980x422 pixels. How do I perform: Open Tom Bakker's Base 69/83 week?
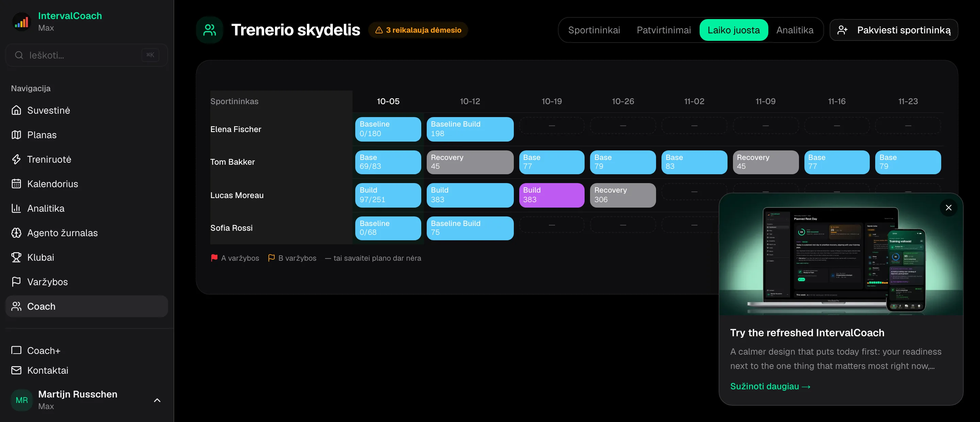click(x=388, y=162)
